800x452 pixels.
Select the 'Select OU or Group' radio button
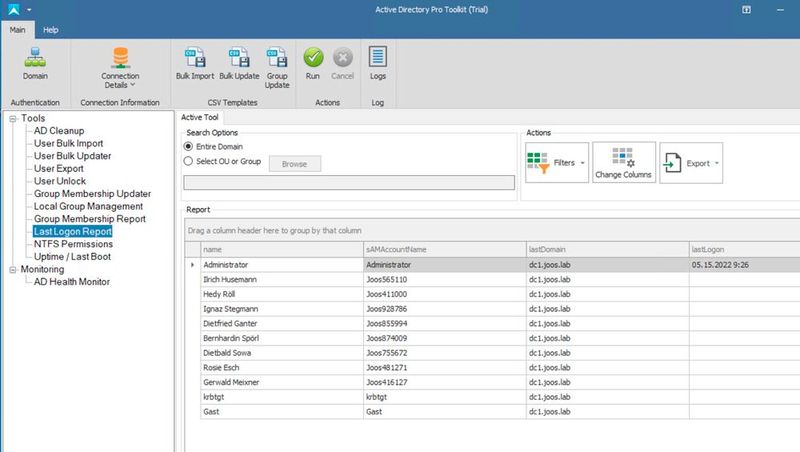pyautogui.click(x=188, y=161)
